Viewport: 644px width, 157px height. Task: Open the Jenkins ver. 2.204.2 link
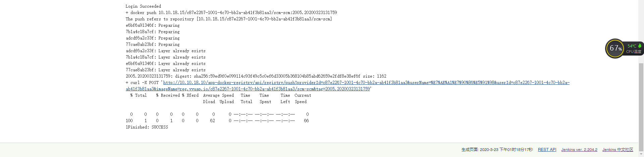(x=579, y=150)
